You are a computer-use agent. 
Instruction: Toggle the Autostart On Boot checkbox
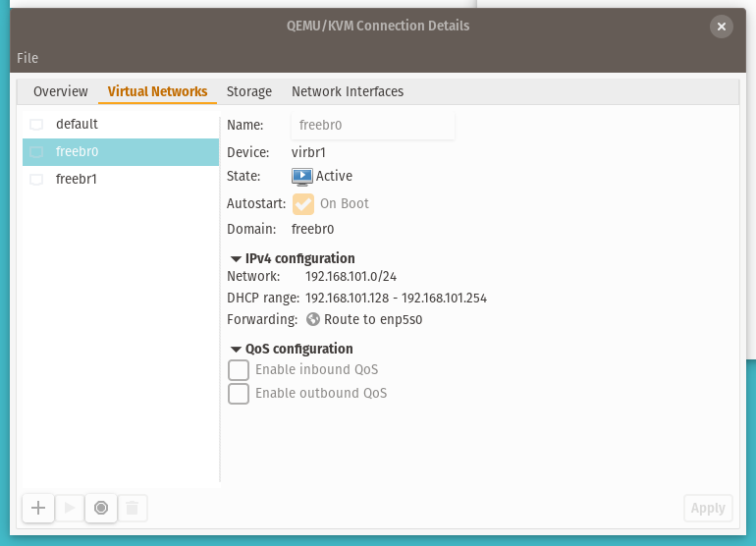pyautogui.click(x=303, y=204)
